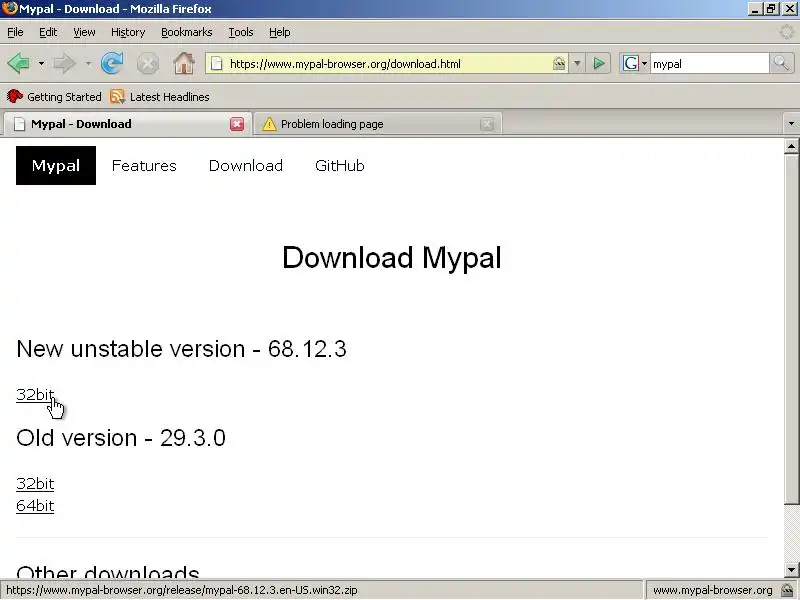This screenshot has height=600, width=800.
Task: Open the Features page link
Action: click(144, 165)
